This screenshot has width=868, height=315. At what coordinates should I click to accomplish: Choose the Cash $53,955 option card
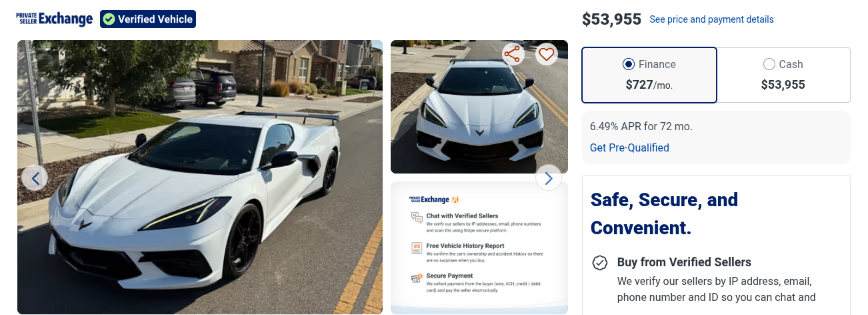point(783,75)
